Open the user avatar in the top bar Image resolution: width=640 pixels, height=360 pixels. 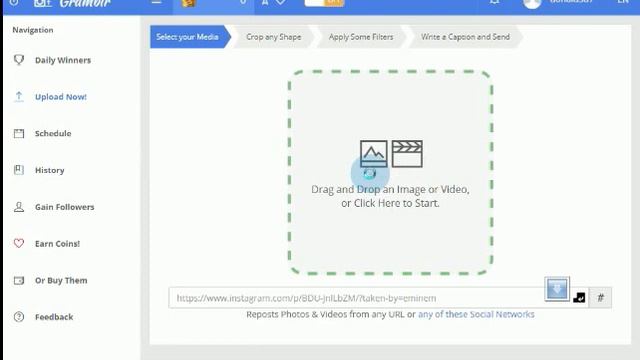(532, 3)
